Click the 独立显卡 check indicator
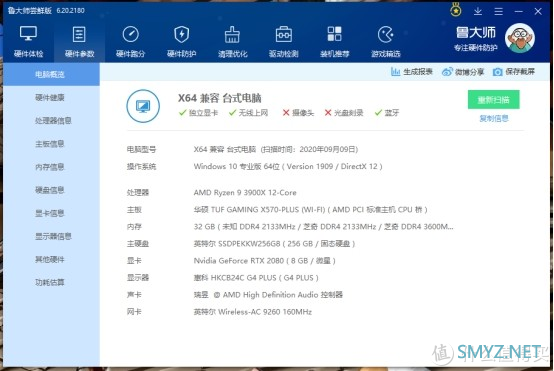This screenshot has width=554, height=371. 198,113
